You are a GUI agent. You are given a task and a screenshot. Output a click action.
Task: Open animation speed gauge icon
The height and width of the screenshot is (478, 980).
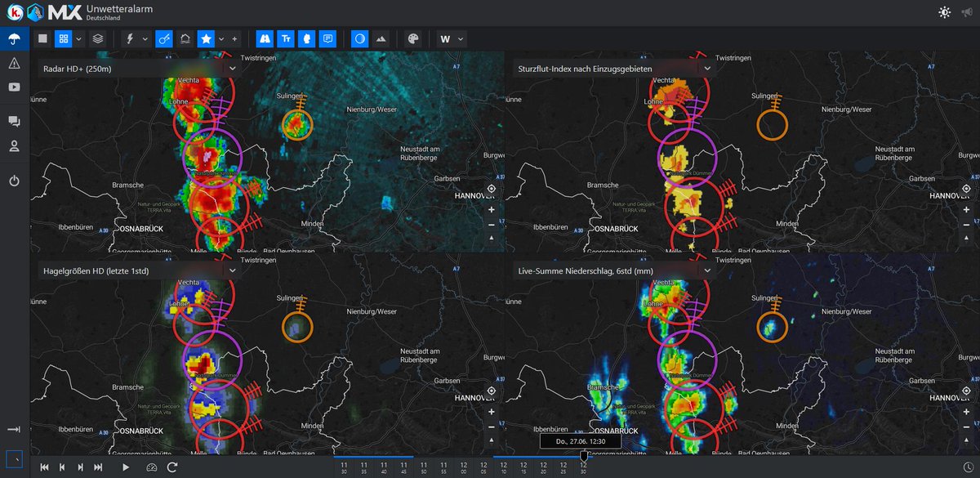(x=151, y=467)
